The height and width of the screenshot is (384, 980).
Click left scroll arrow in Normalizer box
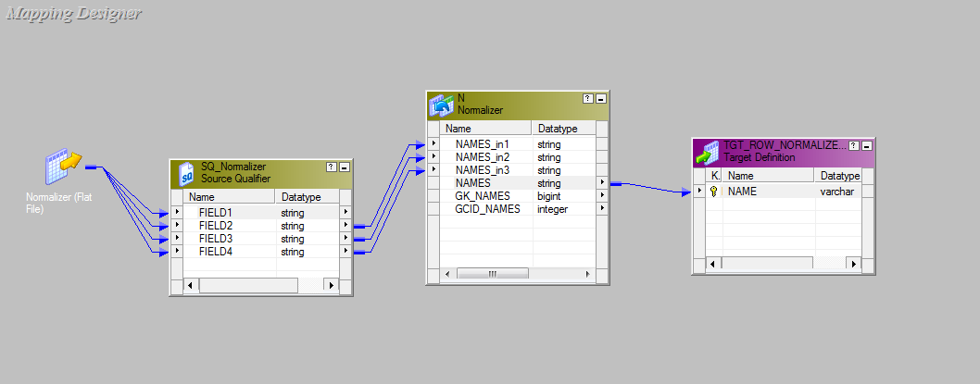pyautogui.click(x=446, y=274)
